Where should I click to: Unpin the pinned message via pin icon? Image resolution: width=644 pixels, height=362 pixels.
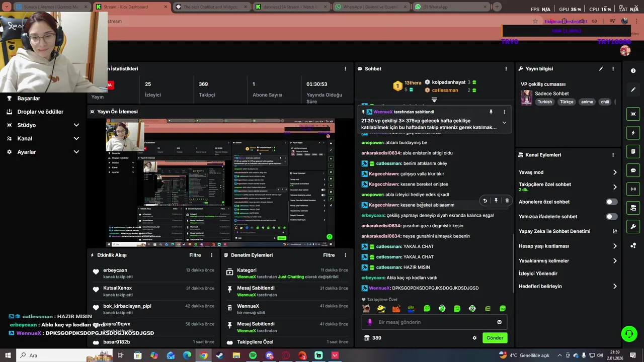491,112
